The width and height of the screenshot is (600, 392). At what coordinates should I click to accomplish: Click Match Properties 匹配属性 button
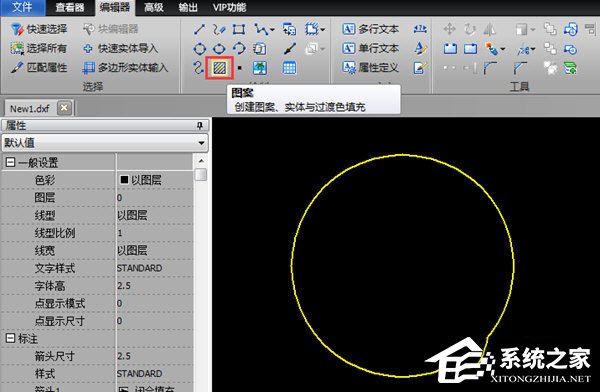(39, 67)
